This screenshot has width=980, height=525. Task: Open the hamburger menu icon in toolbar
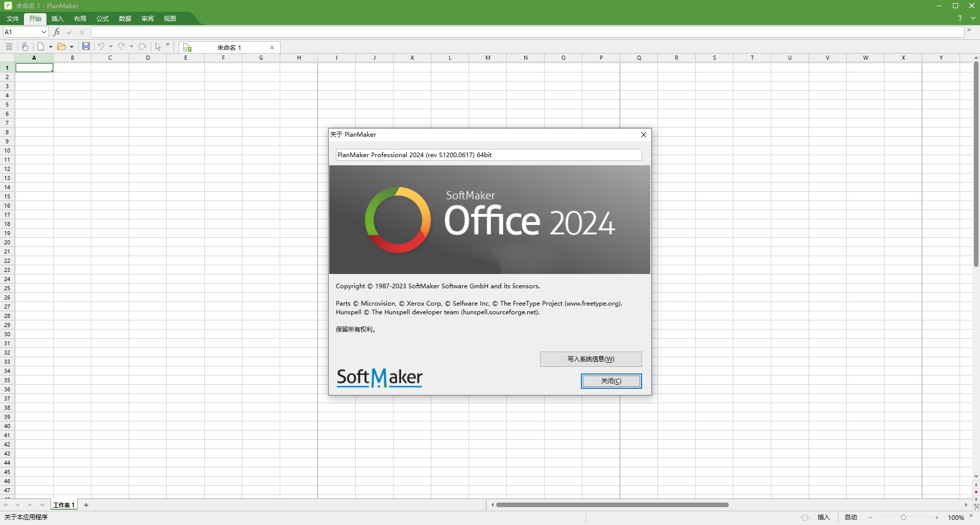point(9,46)
